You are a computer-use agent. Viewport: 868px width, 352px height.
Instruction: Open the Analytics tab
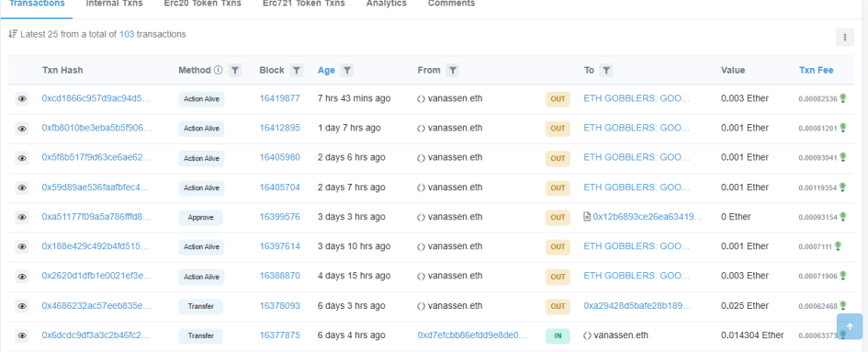(x=387, y=4)
